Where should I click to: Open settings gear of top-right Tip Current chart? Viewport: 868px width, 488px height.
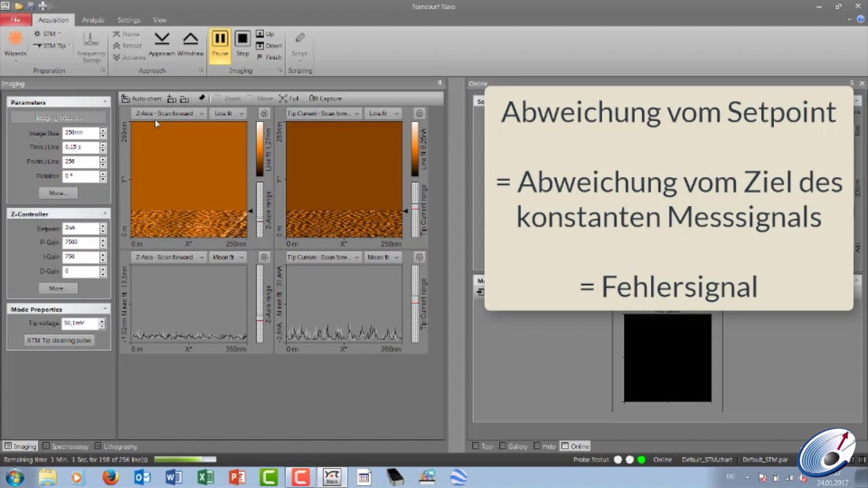pyautogui.click(x=419, y=113)
